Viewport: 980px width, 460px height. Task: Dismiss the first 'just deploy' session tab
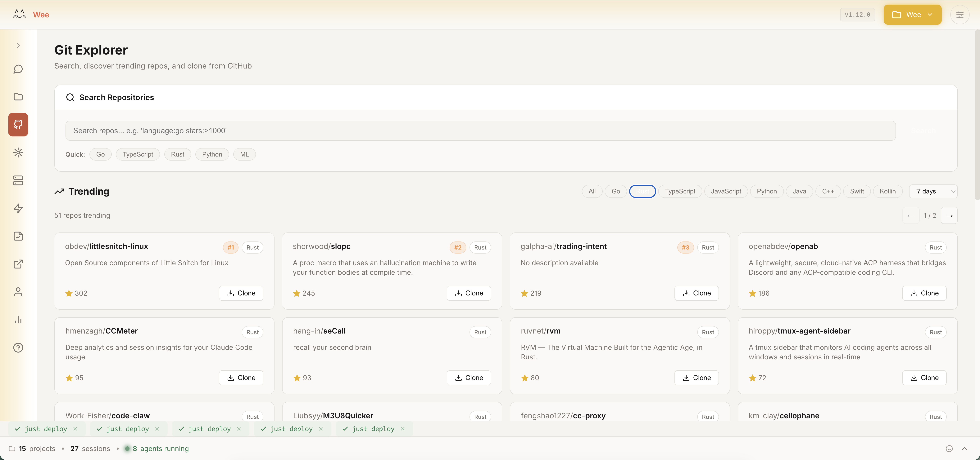point(75,428)
